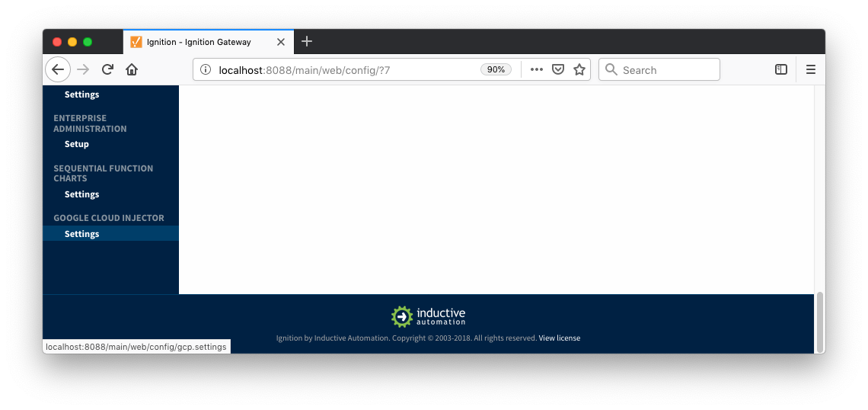View site information icon in address bar
Screen dimensions: 868x410
(205, 69)
